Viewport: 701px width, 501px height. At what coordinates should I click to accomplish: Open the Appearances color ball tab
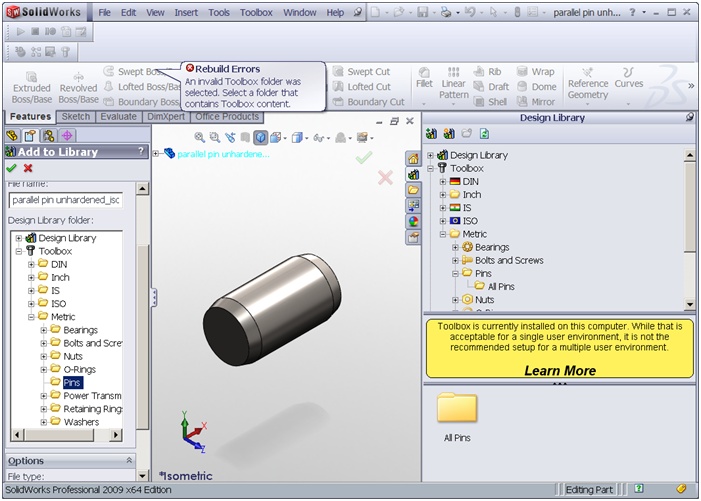[x=413, y=221]
